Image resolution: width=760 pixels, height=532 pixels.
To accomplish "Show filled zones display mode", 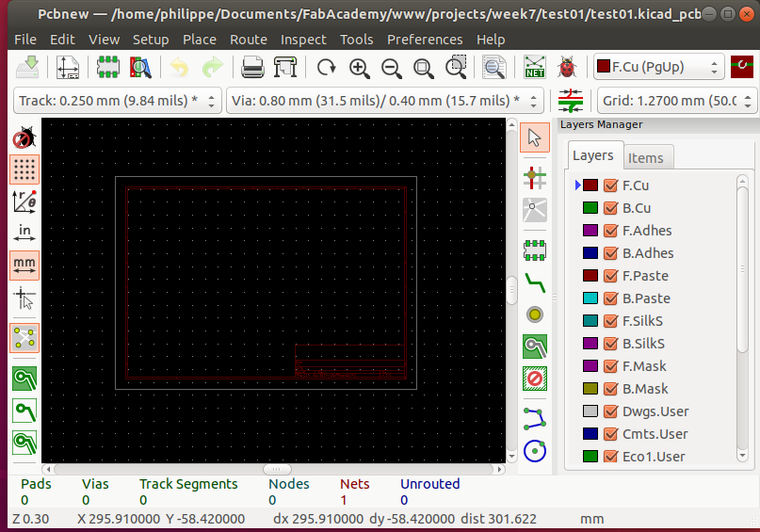I will (24, 379).
